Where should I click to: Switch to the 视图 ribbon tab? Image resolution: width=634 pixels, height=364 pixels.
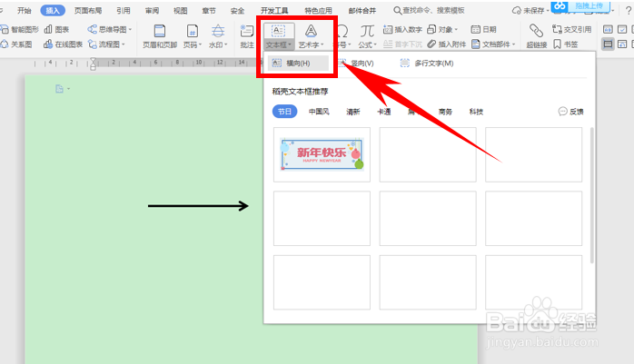point(181,11)
